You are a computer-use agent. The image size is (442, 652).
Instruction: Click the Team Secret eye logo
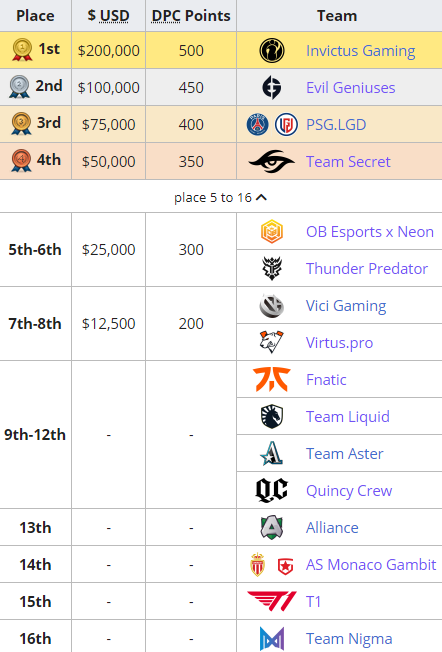tap(272, 161)
